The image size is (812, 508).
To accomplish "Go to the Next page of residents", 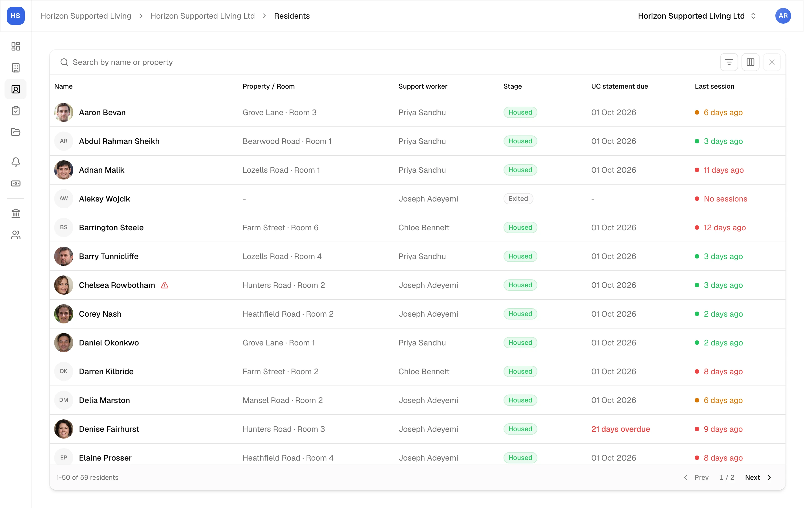I will 758,478.
